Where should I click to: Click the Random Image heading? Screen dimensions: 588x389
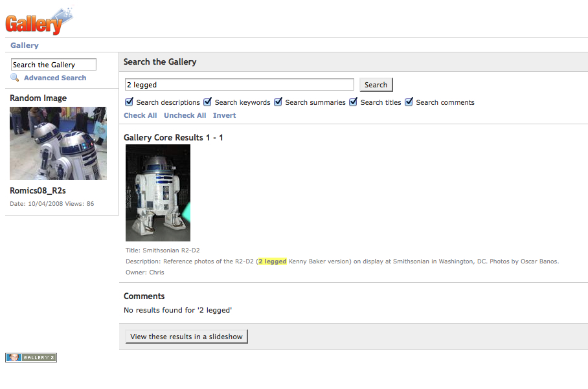pyautogui.click(x=38, y=98)
